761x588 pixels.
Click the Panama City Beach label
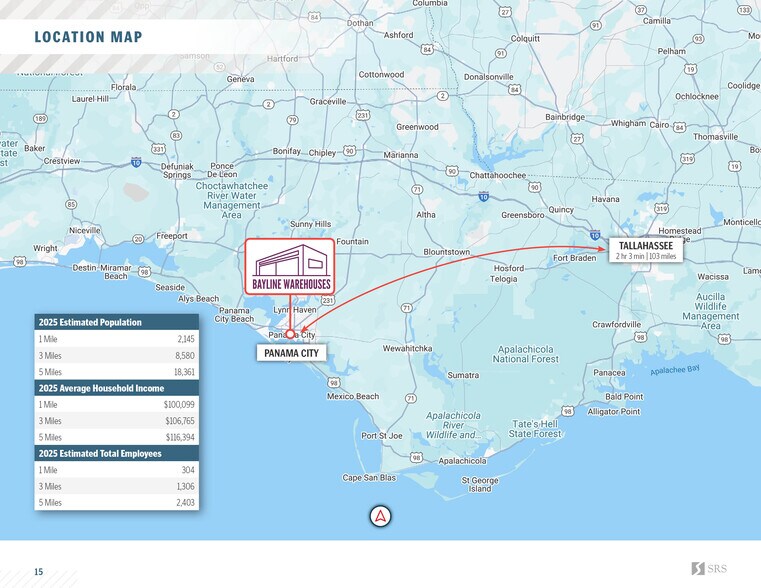[x=234, y=314]
